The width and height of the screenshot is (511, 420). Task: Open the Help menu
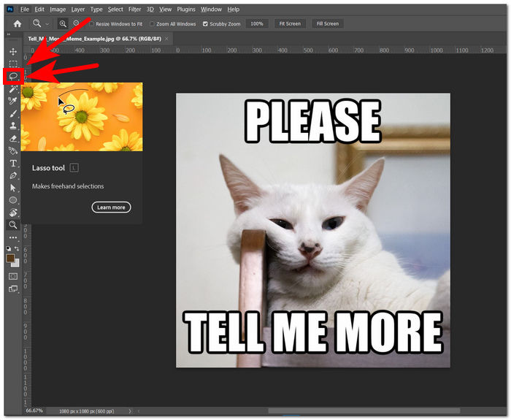[x=234, y=9]
